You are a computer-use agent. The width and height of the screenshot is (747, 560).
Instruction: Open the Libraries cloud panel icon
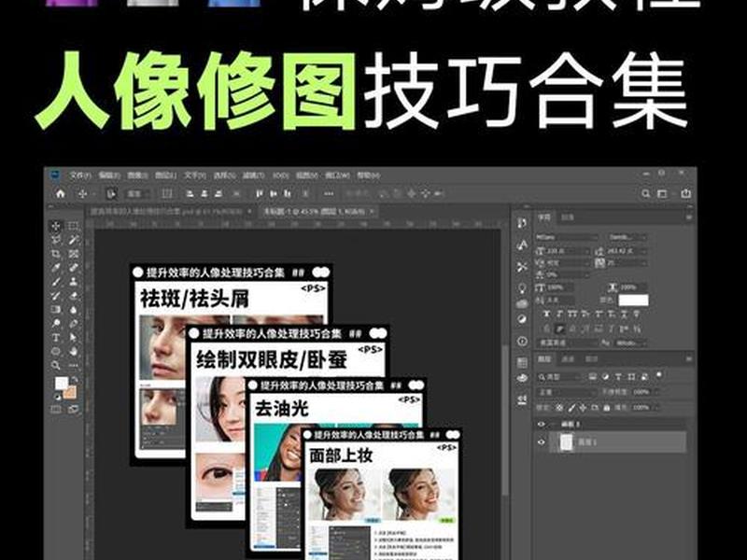coord(522,303)
